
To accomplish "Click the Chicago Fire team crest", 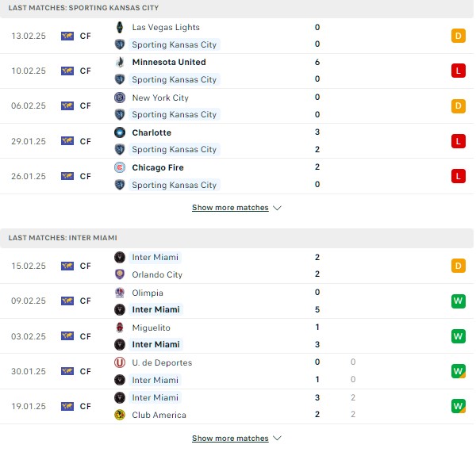I will (120, 167).
